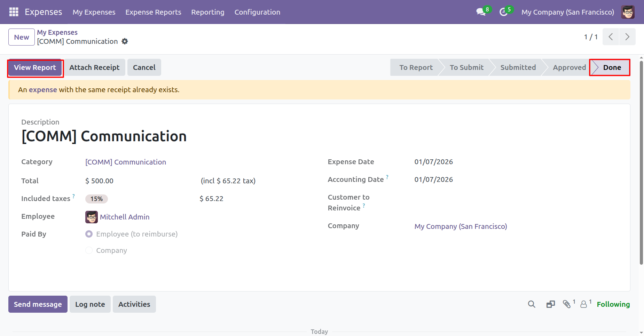Click the gear settings icon beside title
Screen dimensions: 644x336
click(x=125, y=41)
